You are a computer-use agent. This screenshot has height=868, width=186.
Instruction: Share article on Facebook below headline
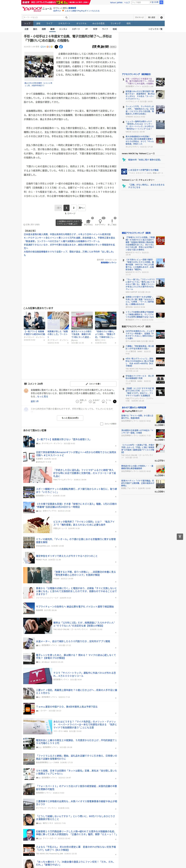pyautogui.click(x=61, y=47)
